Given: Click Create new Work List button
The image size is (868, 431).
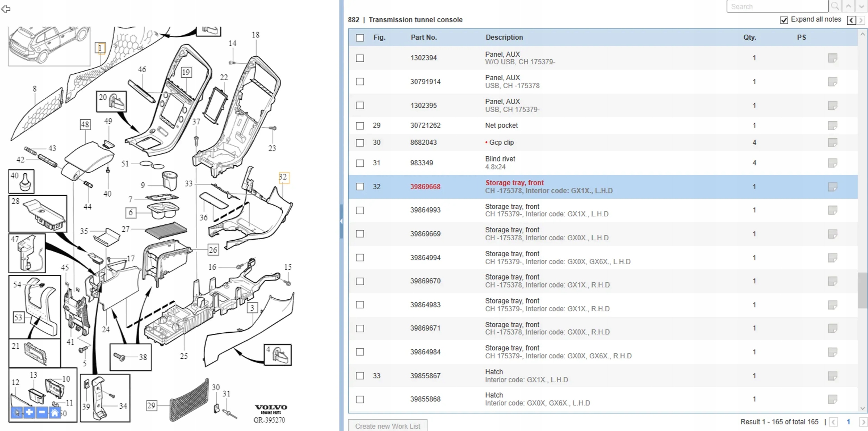Looking at the screenshot, I should click(x=387, y=426).
